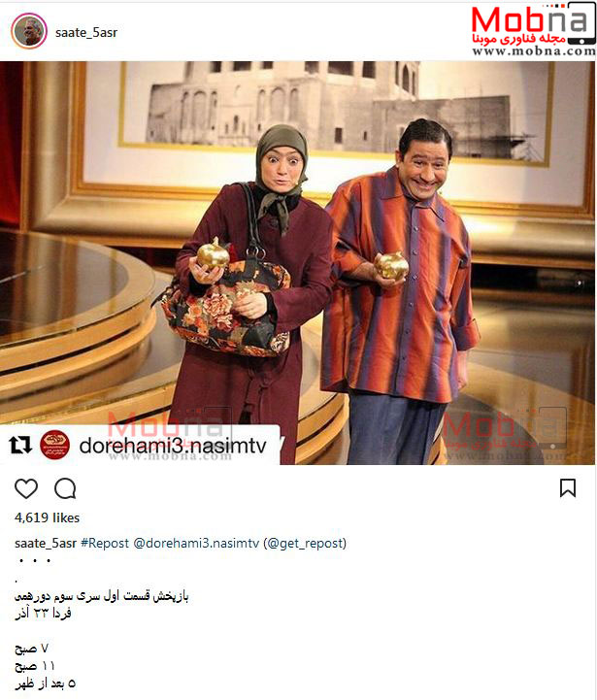Open saate_5asr profile picture
The height and width of the screenshot is (700, 597).
[x=29, y=31]
